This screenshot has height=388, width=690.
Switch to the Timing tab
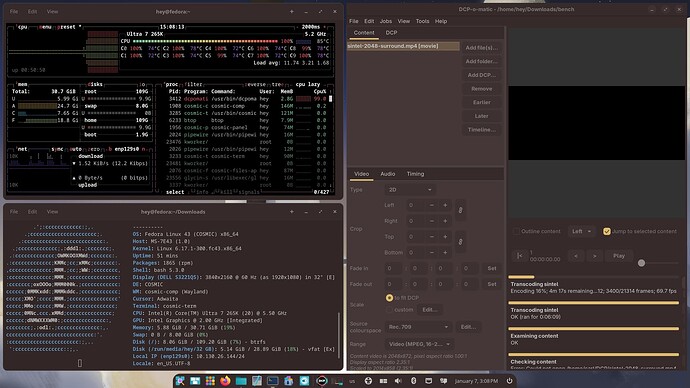[x=415, y=174]
